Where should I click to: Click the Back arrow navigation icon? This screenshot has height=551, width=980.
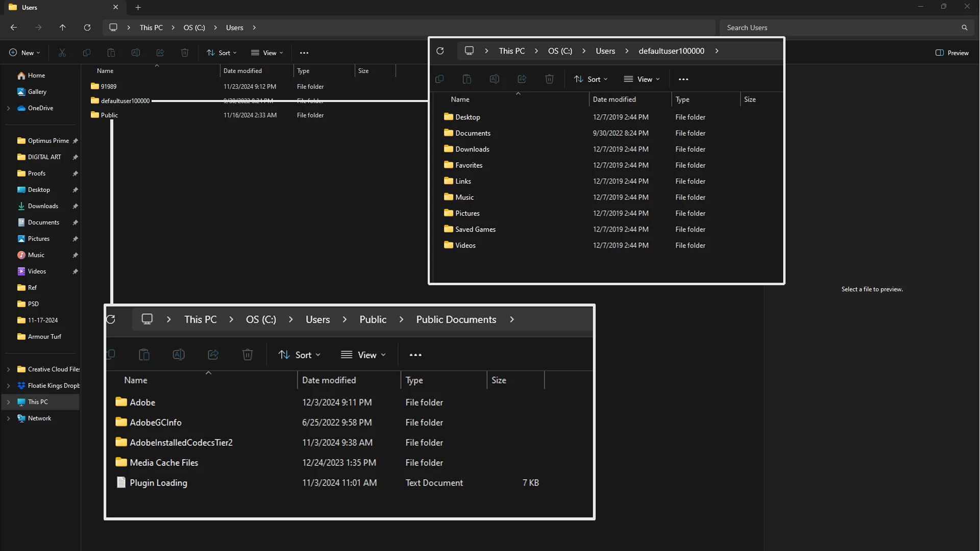(x=14, y=28)
